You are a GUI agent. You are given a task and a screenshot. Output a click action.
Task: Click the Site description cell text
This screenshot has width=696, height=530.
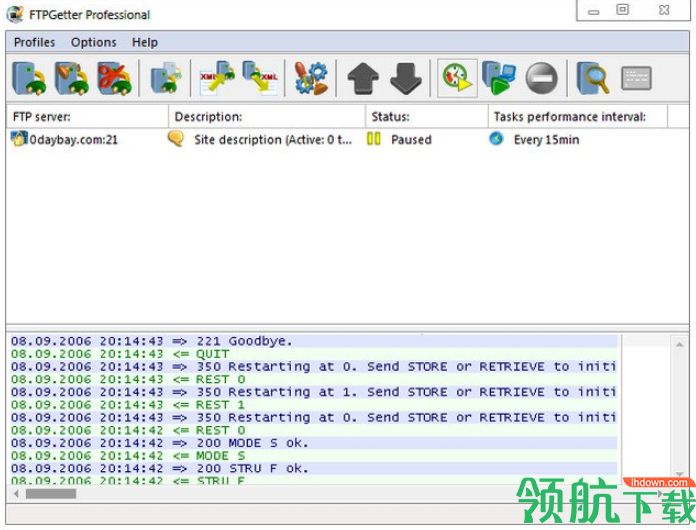[x=273, y=140]
